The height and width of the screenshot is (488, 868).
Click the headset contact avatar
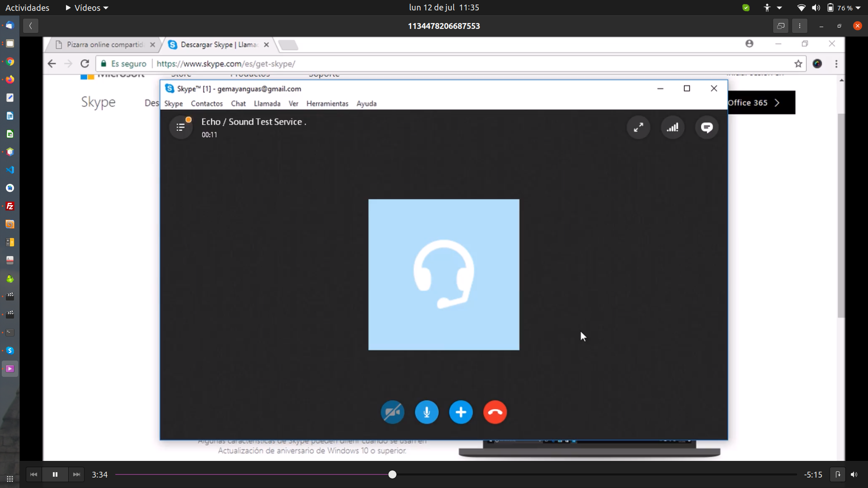pos(443,275)
